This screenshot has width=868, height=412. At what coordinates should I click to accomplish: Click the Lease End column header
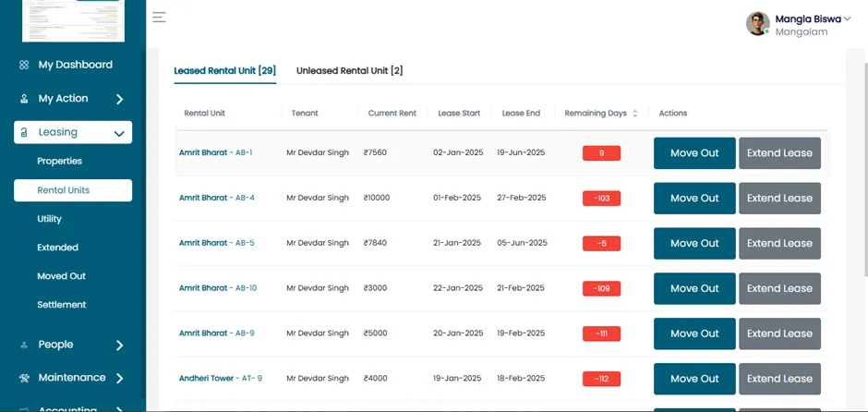pos(521,113)
